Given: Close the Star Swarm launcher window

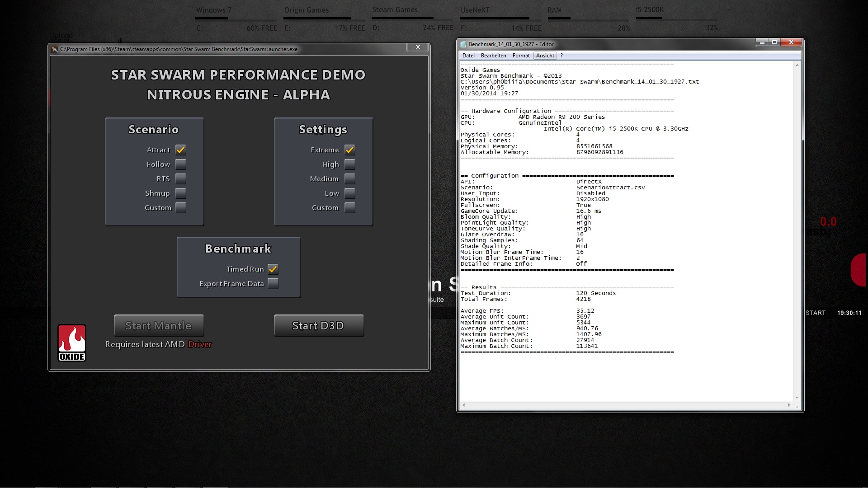Looking at the screenshot, I should 418,47.
